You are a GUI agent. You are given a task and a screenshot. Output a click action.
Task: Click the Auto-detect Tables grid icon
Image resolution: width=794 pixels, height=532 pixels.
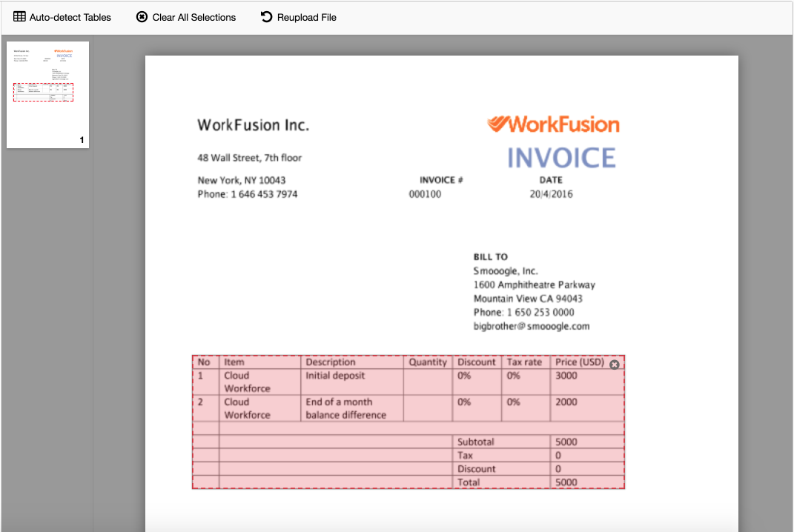pyautogui.click(x=19, y=17)
